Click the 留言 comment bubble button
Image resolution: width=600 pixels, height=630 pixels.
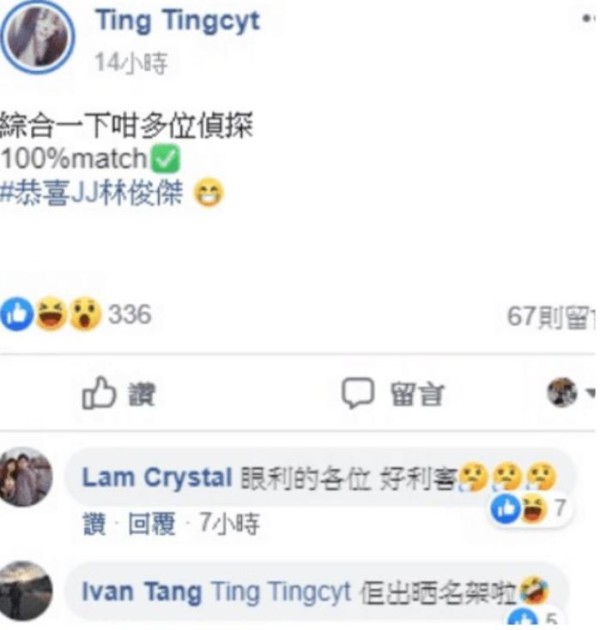[393, 394]
